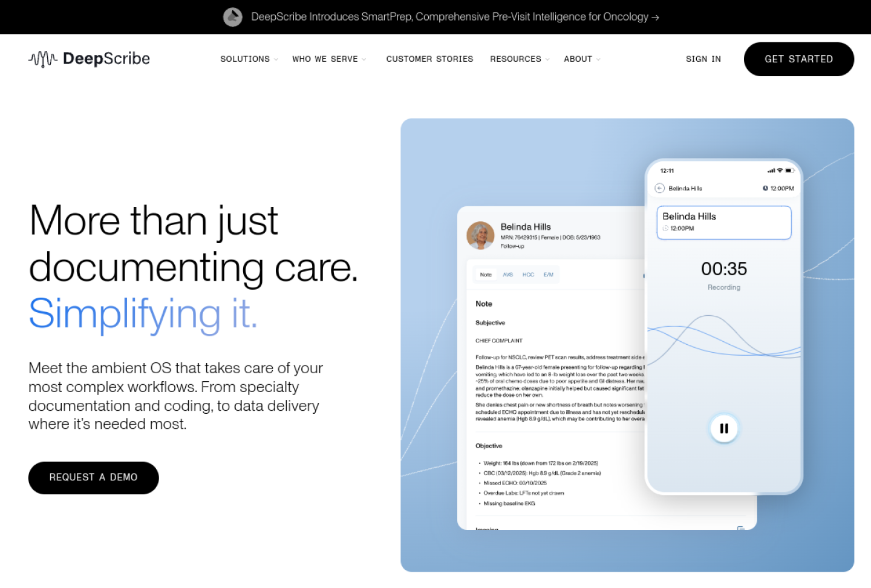Click the 'Subjective' section heading
The image size is (871, 588).
pyautogui.click(x=490, y=323)
